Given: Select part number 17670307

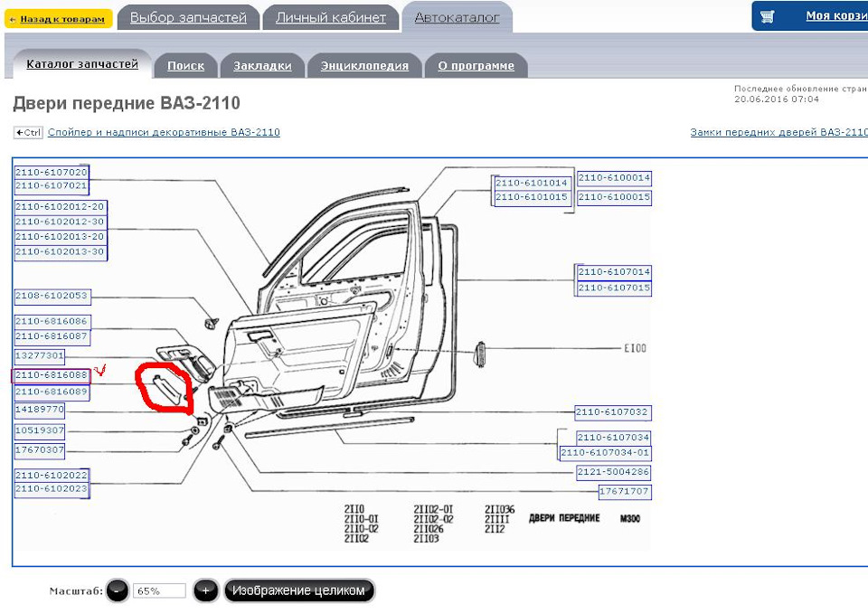Looking at the screenshot, I should point(39,450).
